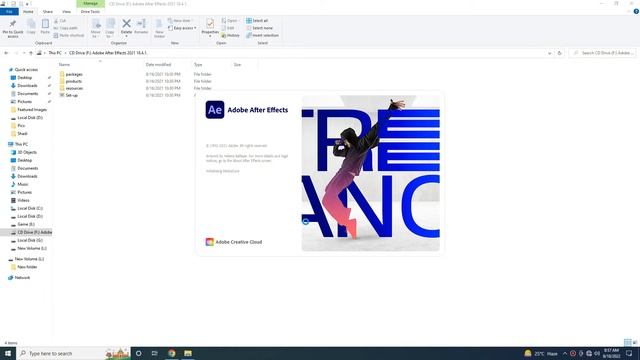640x360 pixels.
Task: Select New folder in the navigation pane
Action: [x=27, y=267]
